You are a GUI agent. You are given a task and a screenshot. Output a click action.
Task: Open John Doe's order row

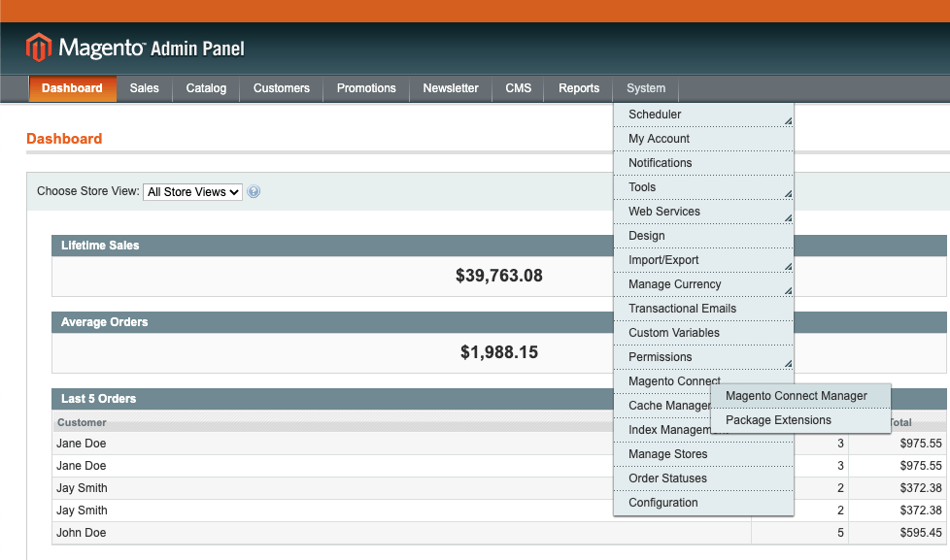[x=82, y=533]
